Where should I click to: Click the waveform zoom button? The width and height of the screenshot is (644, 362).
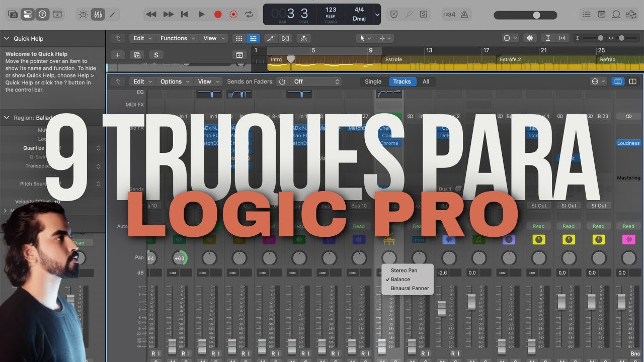pos(530,38)
